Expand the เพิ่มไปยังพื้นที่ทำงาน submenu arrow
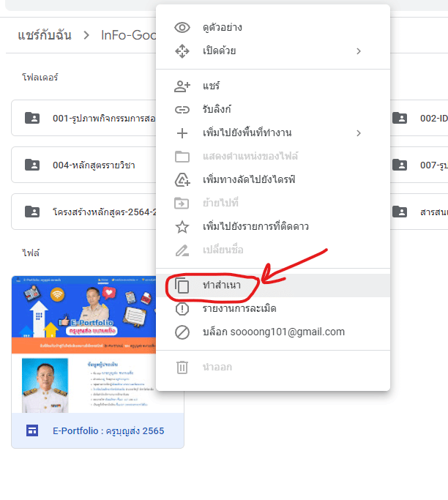The height and width of the screenshot is (500, 448). tap(359, 133)
